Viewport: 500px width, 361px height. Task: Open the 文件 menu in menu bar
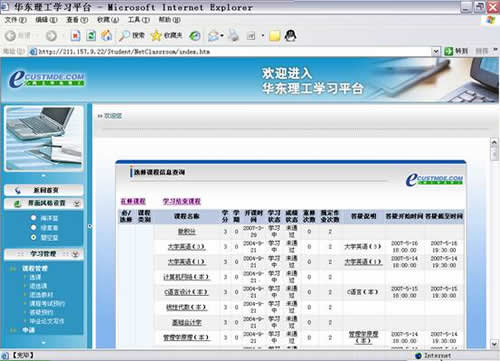[x=15, y=20]
